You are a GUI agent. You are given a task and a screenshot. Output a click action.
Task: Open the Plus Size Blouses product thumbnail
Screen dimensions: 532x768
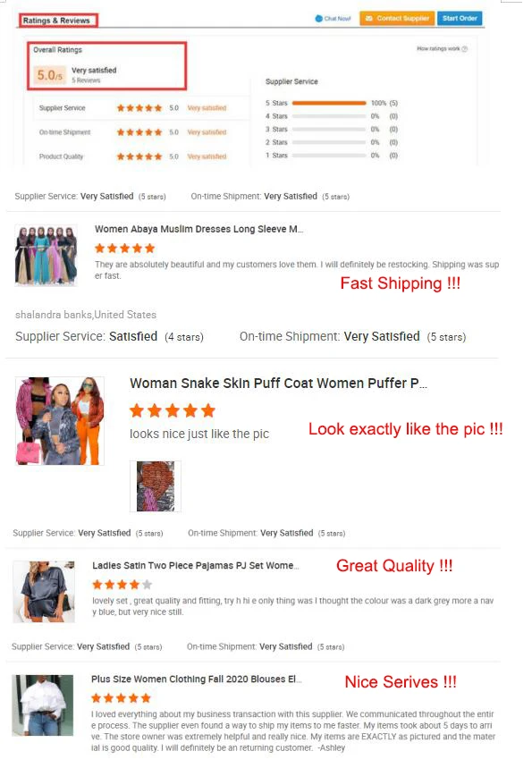pyautogui.click(x=43, y=705)
